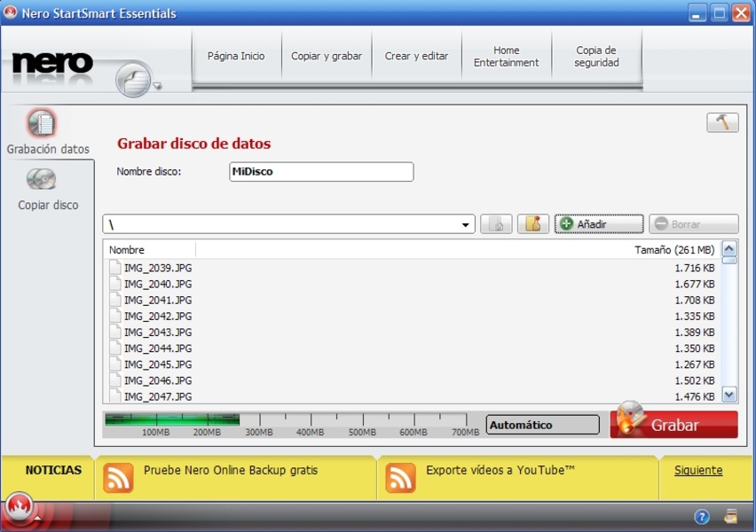Open the dropdown arrow beside Nero launcher icon
This screenshot has height=532, width=756.
(x=157, y=86)
